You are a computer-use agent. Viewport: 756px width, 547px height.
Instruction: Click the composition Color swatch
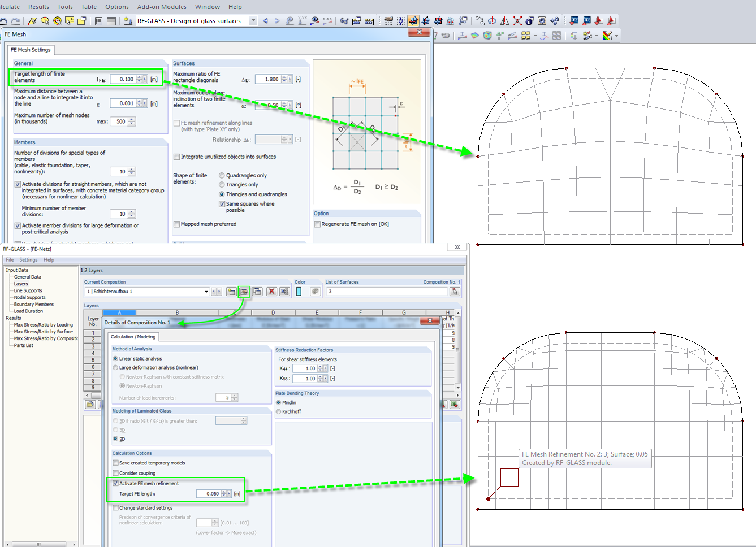299,292
